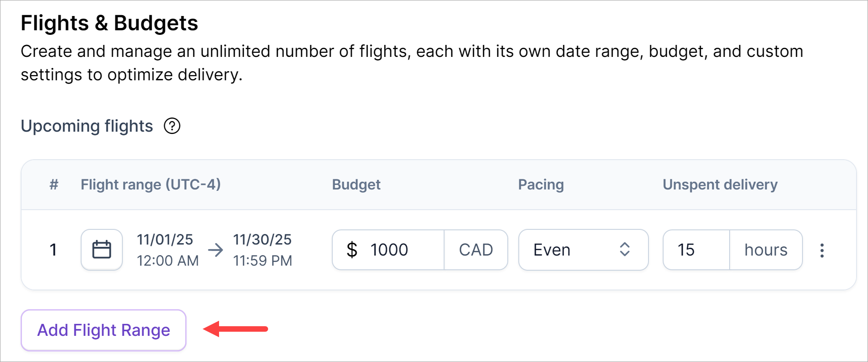The image size is (868, 362).
Task: Click the up-down chevron in the Pacing selector
Action: 625,250
